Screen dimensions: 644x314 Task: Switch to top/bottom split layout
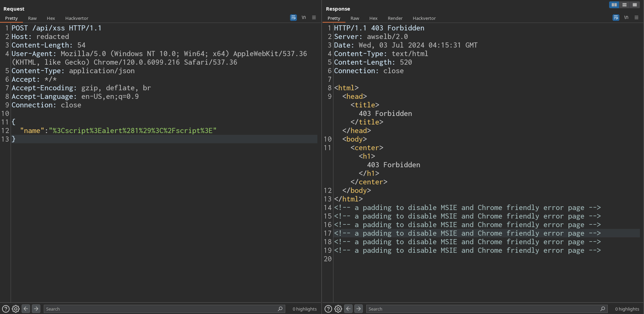click(625, 5)
